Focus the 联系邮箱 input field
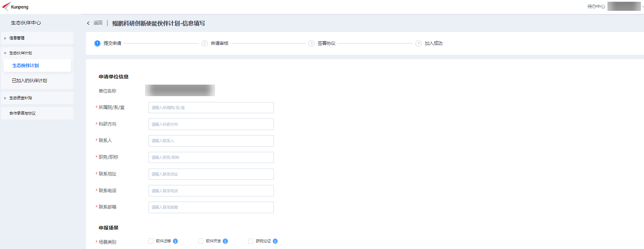This screenshot has height=249, width=644. (x=211, y=207)
